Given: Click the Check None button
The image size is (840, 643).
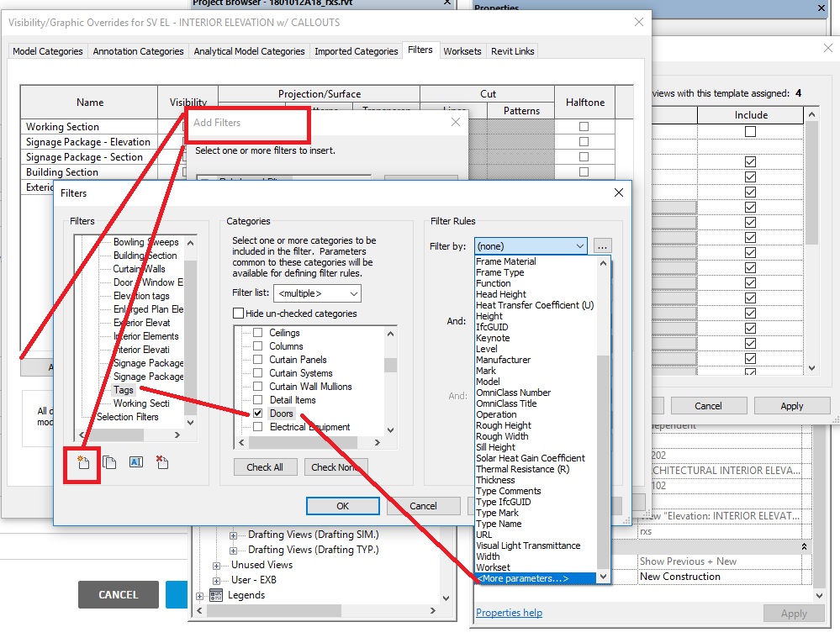Looking at the screenshot, I should pyautogui.click(x=336, y=467).
